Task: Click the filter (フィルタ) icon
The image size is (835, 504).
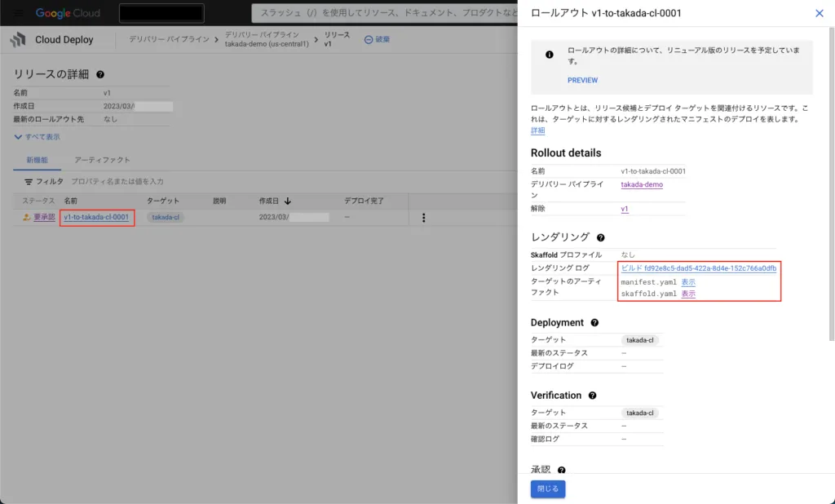Action: [29, 182]
